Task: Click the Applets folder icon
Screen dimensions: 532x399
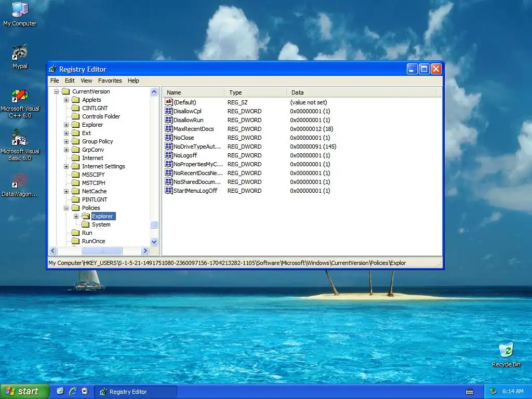Action: coord(76,100)
